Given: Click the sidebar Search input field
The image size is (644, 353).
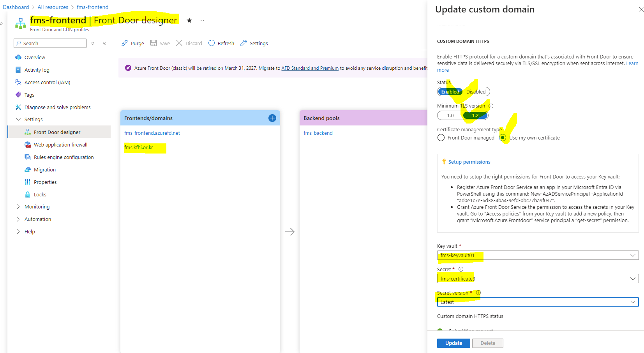Looking at the screenshot, I should 50,43.
